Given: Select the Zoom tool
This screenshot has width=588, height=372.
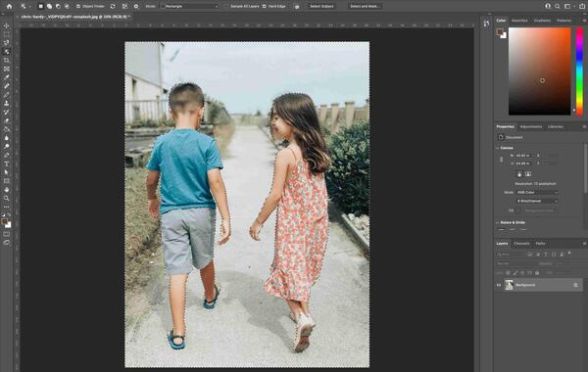Looking at the screenshot, I should [x=7, y=198].
